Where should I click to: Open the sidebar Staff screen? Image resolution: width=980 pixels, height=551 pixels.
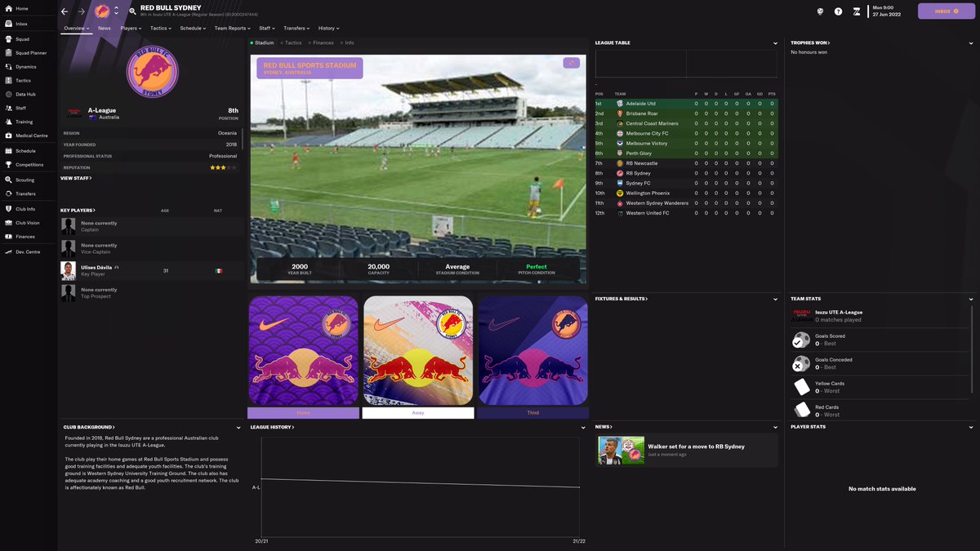20,108
